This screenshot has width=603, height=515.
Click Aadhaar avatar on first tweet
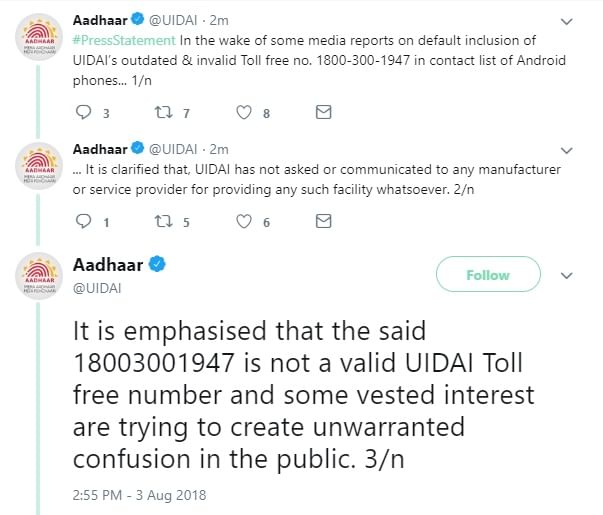40,42
